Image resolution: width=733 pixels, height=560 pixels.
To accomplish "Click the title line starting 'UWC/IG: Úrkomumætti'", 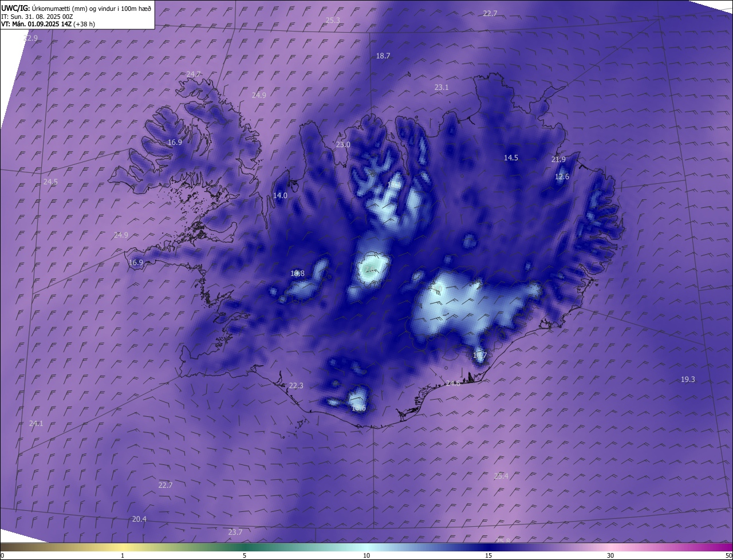I will tap(76, 8).
